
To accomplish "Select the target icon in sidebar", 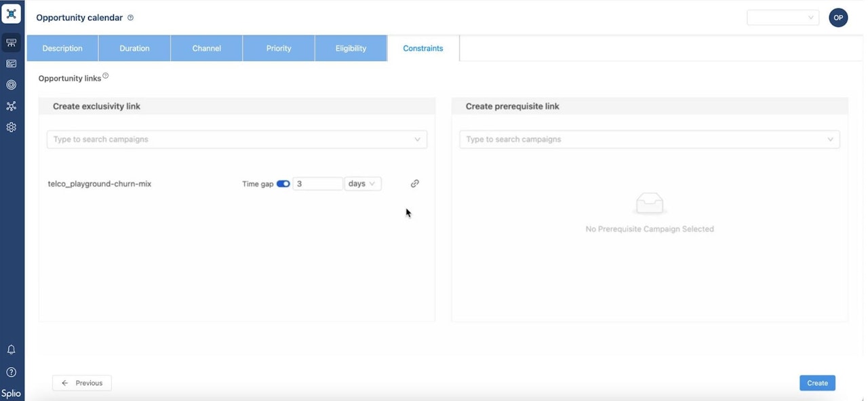I will (12, 85).
